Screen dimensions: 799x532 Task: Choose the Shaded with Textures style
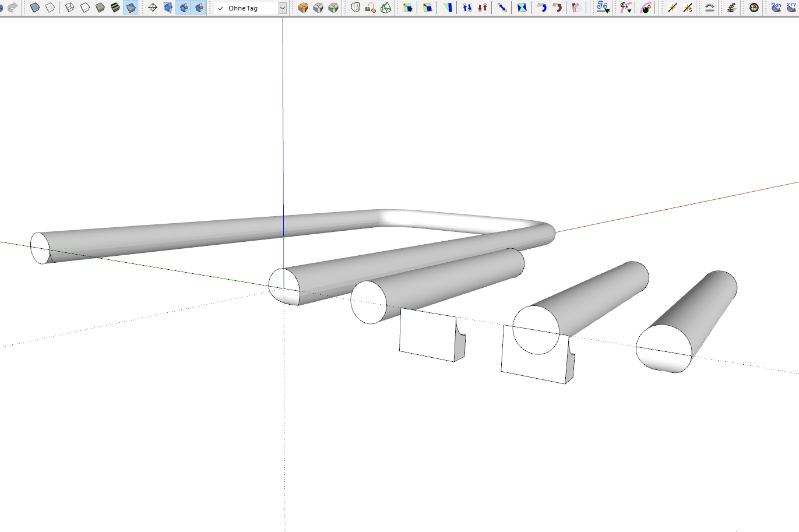click(x=115, y=8)
